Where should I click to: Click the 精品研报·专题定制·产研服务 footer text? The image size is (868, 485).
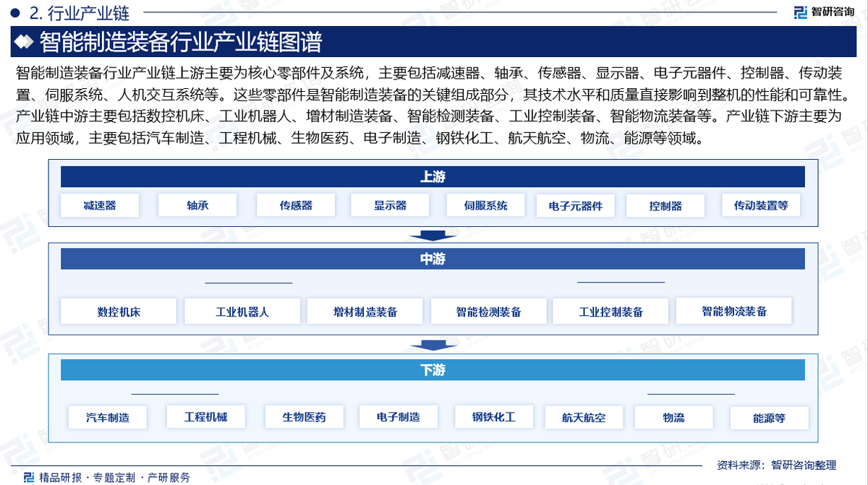[x=112, y=477]
